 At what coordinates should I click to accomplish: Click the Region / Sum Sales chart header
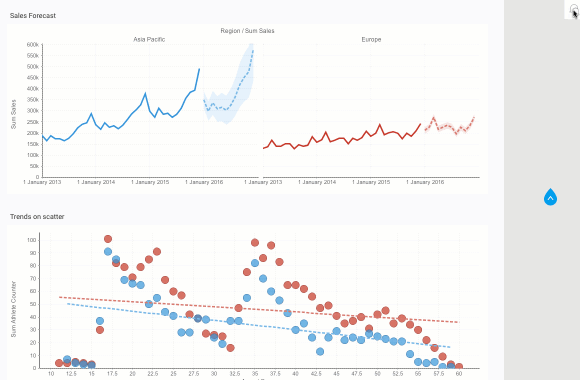247,31
